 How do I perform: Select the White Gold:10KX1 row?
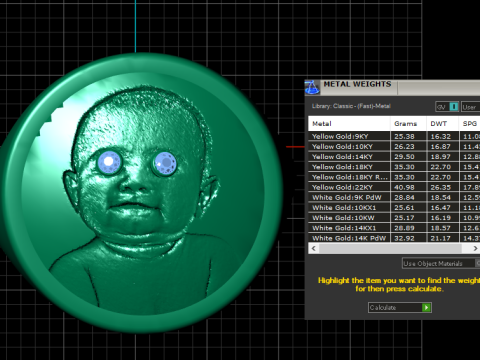click(x=394, y=208)
